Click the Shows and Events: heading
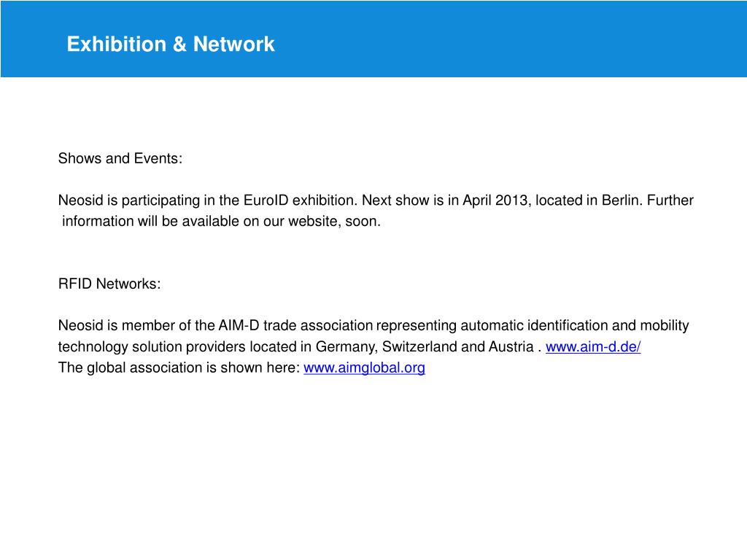Screen dimensions: 747x560 [x=120, y=158]
